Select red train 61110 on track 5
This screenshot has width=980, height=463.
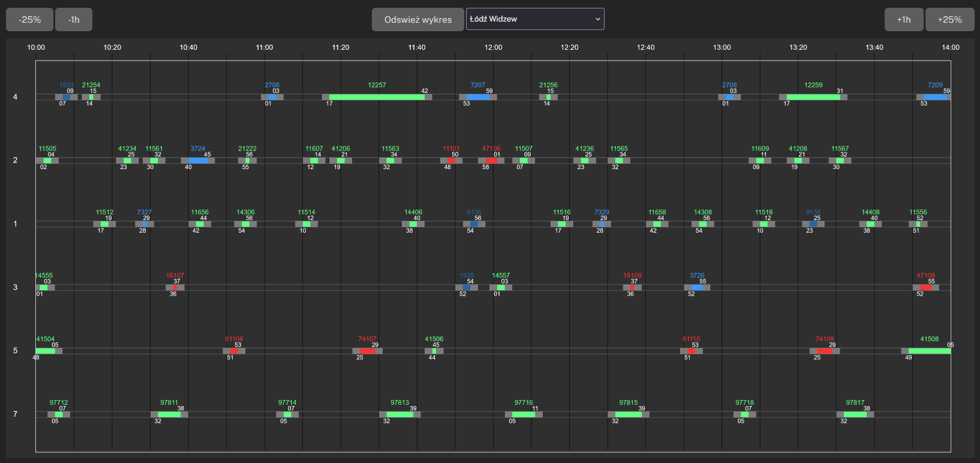pyautogui.click(x=691, y=351)
